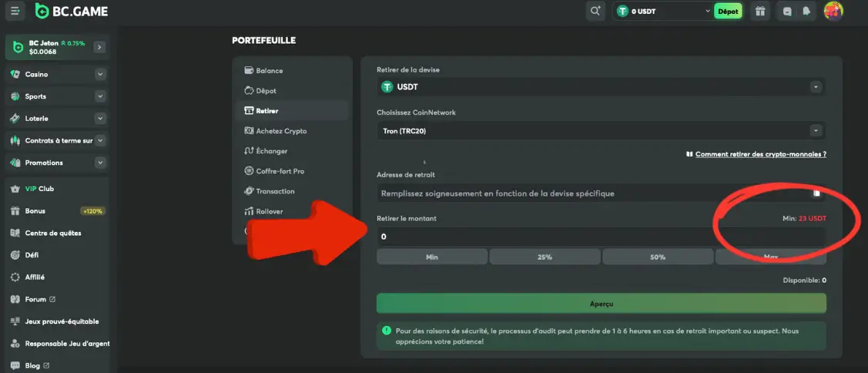Open Casino from the sidebar

(36, 74)
